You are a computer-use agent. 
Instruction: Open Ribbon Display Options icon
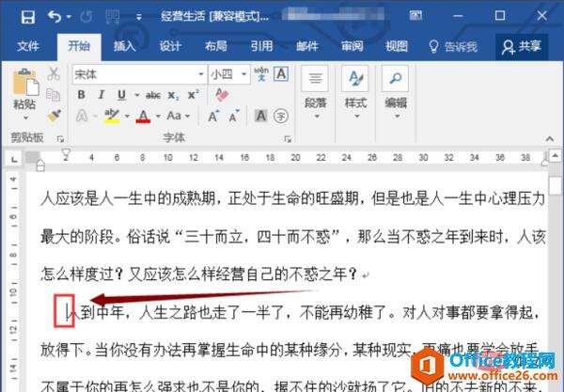[x=415, y=15]
